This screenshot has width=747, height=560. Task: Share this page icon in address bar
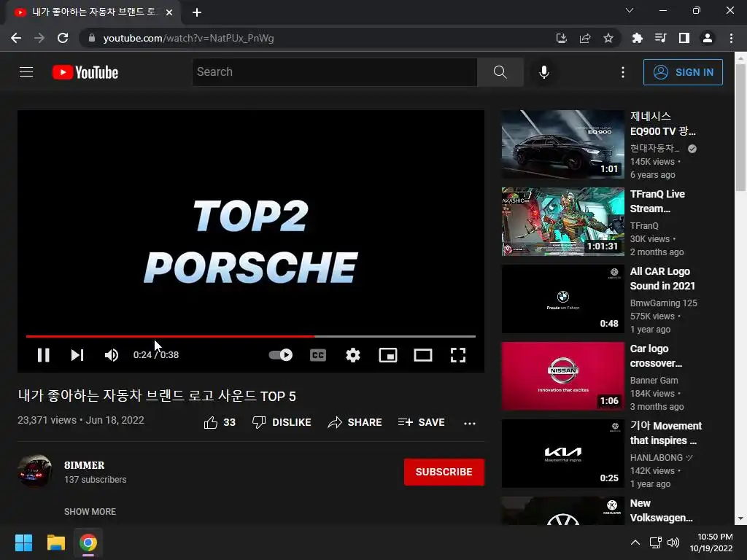click(585, 38)
